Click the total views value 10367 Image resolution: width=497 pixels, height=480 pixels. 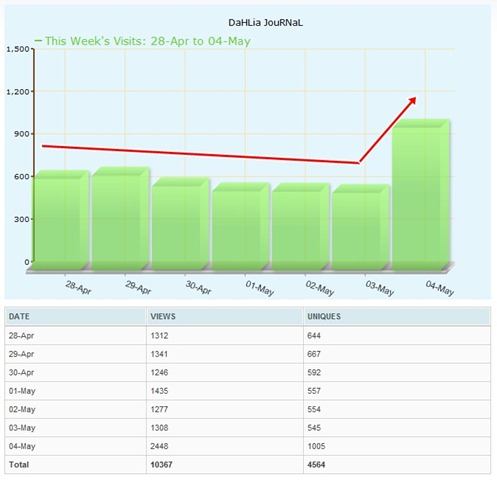(161, 464)
